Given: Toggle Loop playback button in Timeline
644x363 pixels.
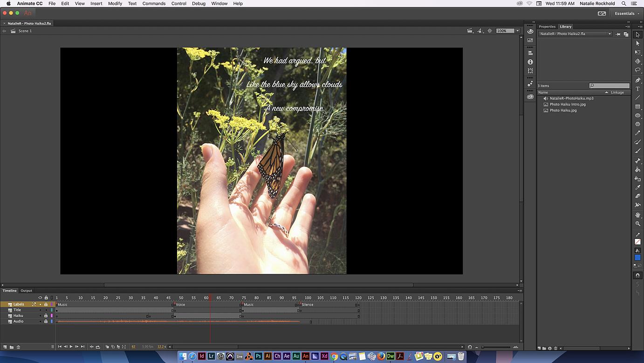Looking at the screenshot, I should click(98, 347).
